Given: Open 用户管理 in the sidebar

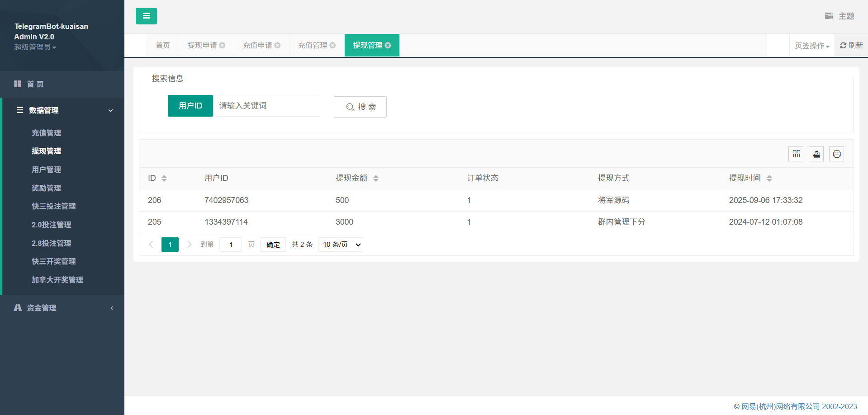Looking at the screenshot, I should point(46,170).
